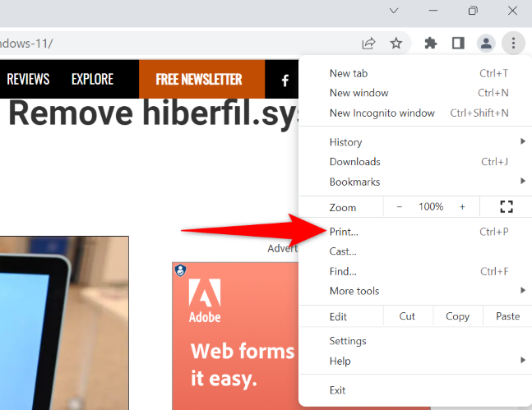The width and height of the screenshot is (532, 410).
Task: Click the Adobe Web forms advertisement
Action: [235, 336]
